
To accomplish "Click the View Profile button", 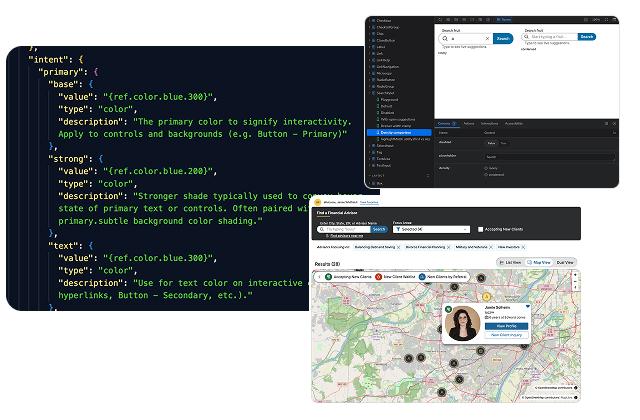I will point(507,326).
